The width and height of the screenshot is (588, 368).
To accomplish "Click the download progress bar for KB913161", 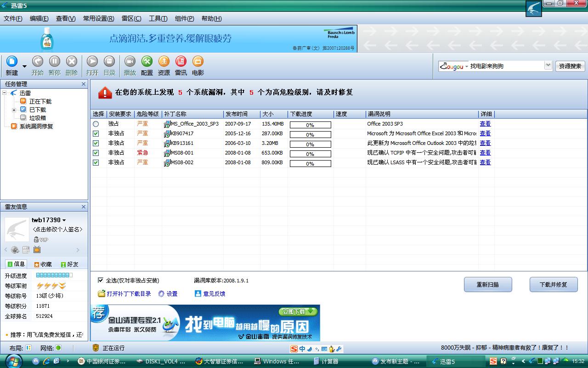I will coord(310,144).
